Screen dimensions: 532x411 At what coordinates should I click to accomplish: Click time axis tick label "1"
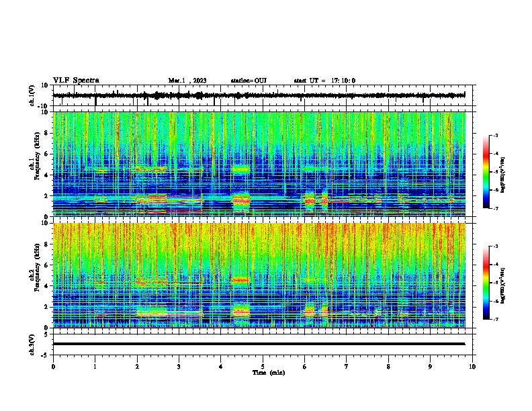(95, 367)
